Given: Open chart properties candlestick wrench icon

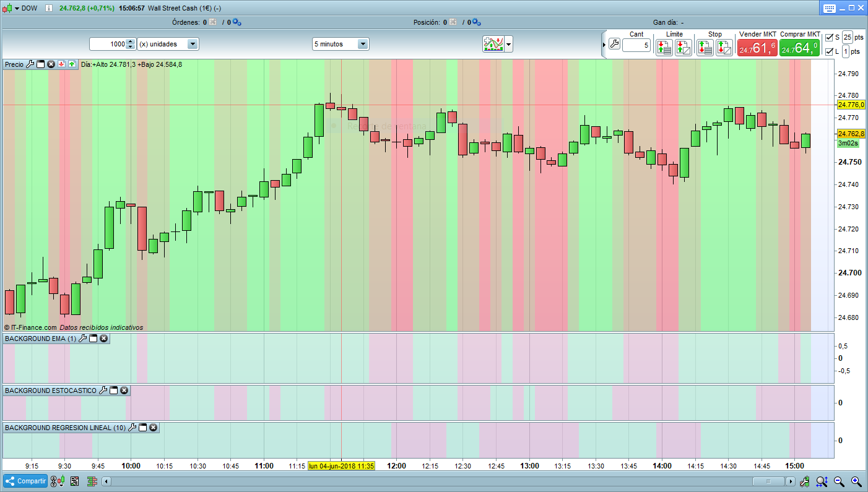Looking at the screenshot, I should [x=804, y=481].
